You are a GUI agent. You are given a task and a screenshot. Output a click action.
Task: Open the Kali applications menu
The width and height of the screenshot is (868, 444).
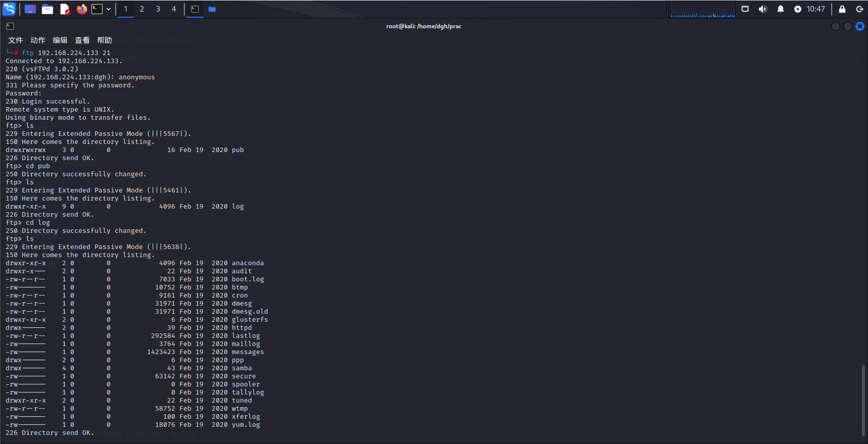click(9, 9)
